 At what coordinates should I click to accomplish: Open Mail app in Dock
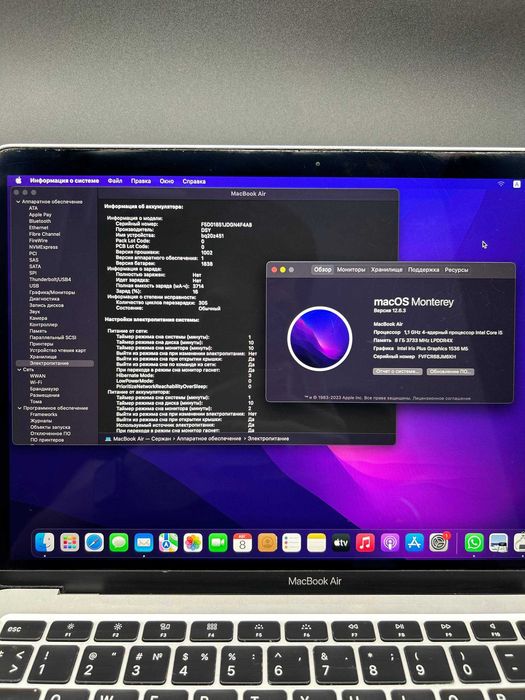pos(143,542)
